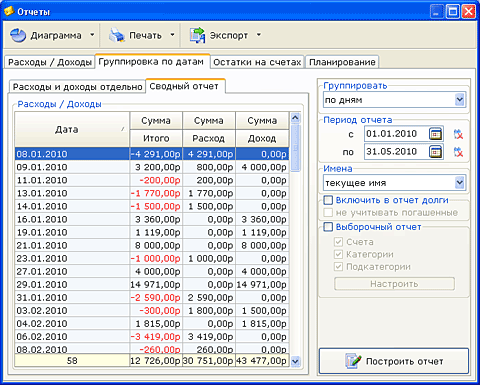
Task: Open 'Сводный отчет' sub-tab
Action: click(185, 86)
